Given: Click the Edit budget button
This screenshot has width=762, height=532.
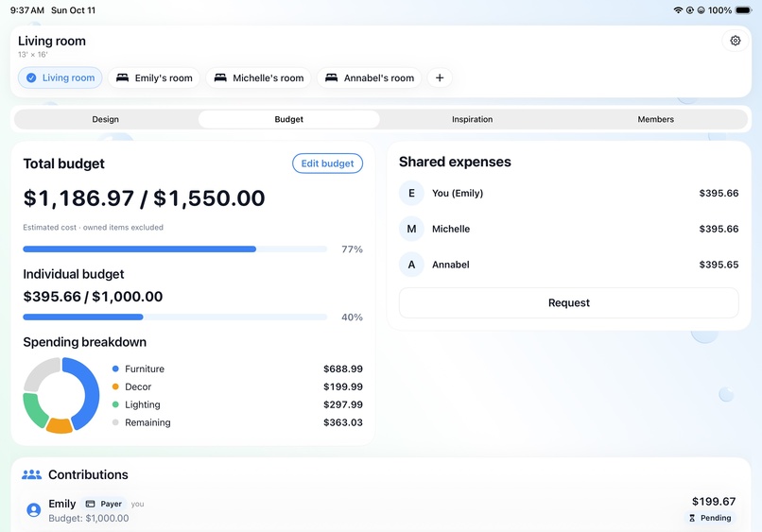Looking at the screenshot, I should coord(327,163).
